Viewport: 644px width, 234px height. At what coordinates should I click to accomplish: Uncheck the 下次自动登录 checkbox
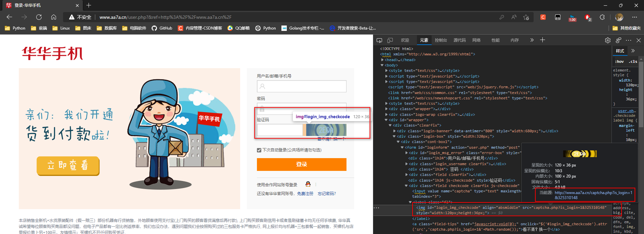coord(259,150)
